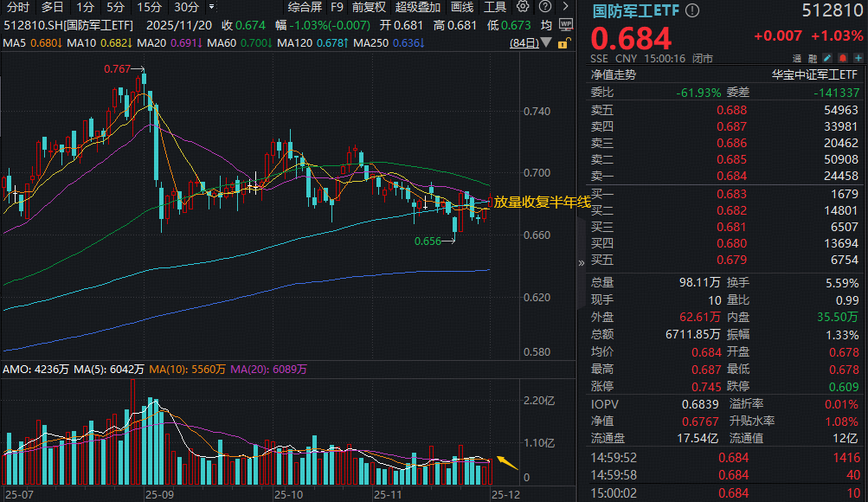Image resolution: width=868 pixels, height=502 pixels.
Task: Select the 15分 timeframe tab
Action: pos(150,7)
